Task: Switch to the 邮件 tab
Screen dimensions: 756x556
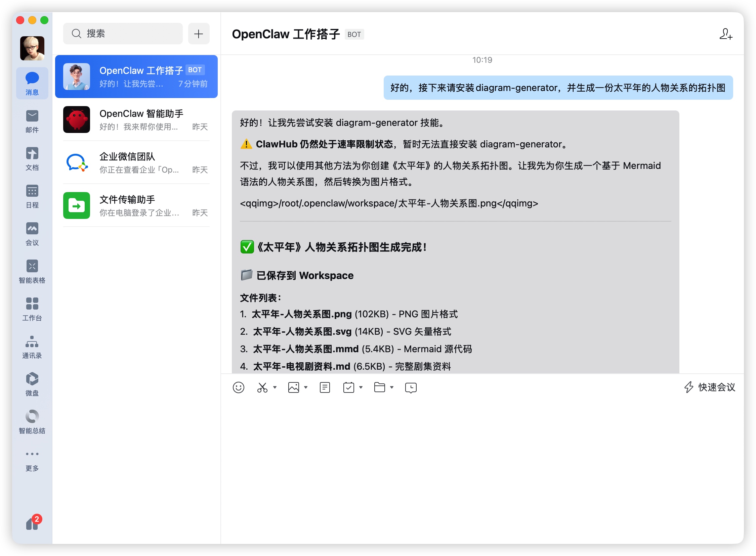Action: coord(32,121)
